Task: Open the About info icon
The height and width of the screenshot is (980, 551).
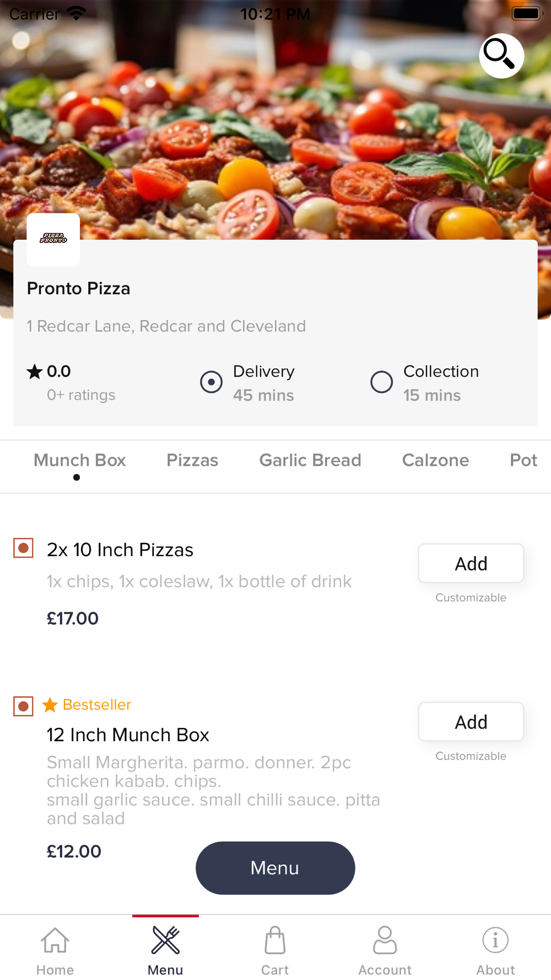Action: click(495, 941)
